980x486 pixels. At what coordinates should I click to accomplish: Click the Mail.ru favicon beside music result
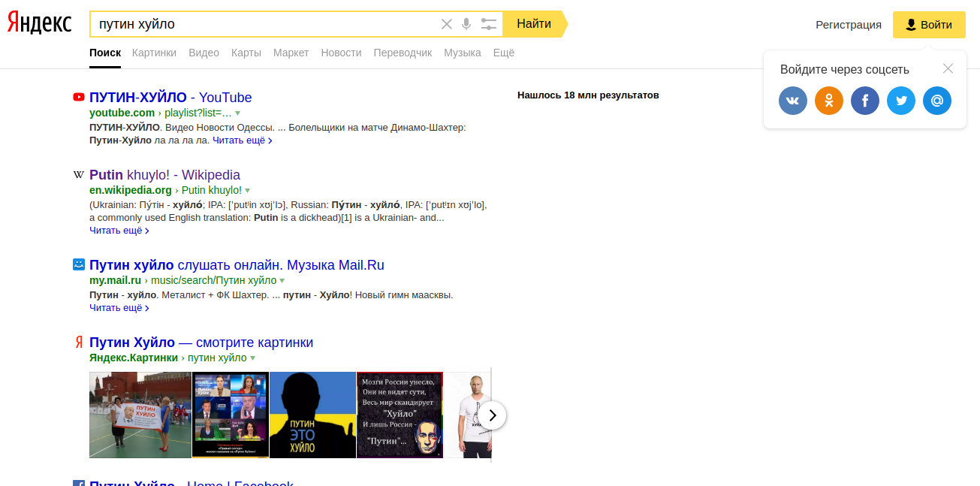79,264
